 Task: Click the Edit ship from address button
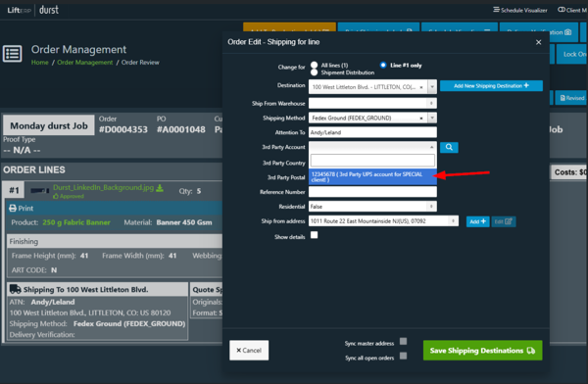504,221
